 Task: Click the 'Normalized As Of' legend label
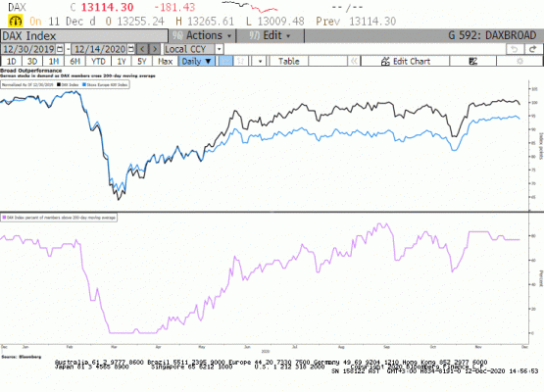click(27, 84)
